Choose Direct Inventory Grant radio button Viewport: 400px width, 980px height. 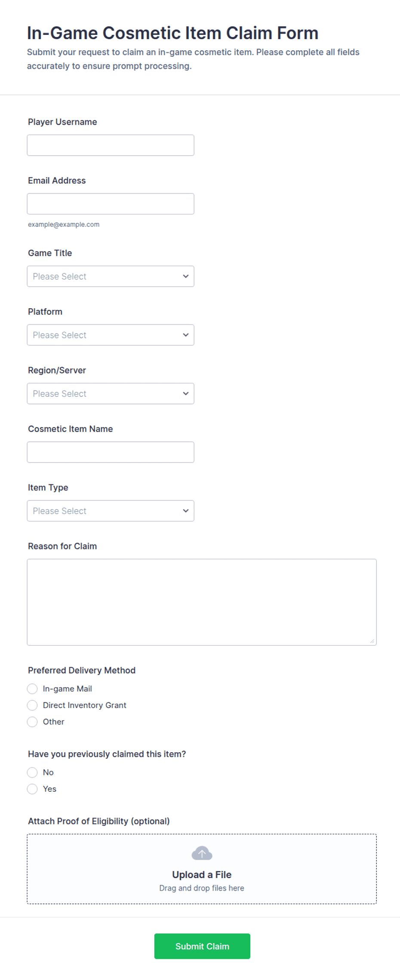(x=32, y=705)
